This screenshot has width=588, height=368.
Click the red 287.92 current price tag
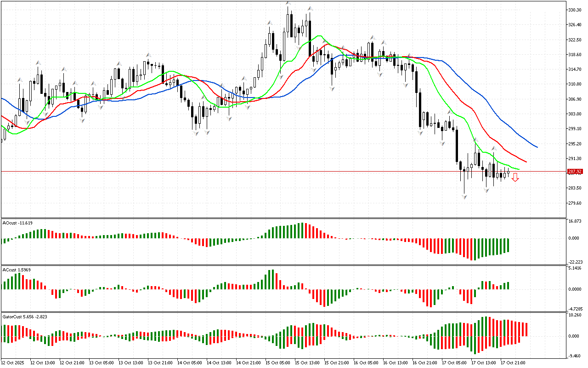575,172
